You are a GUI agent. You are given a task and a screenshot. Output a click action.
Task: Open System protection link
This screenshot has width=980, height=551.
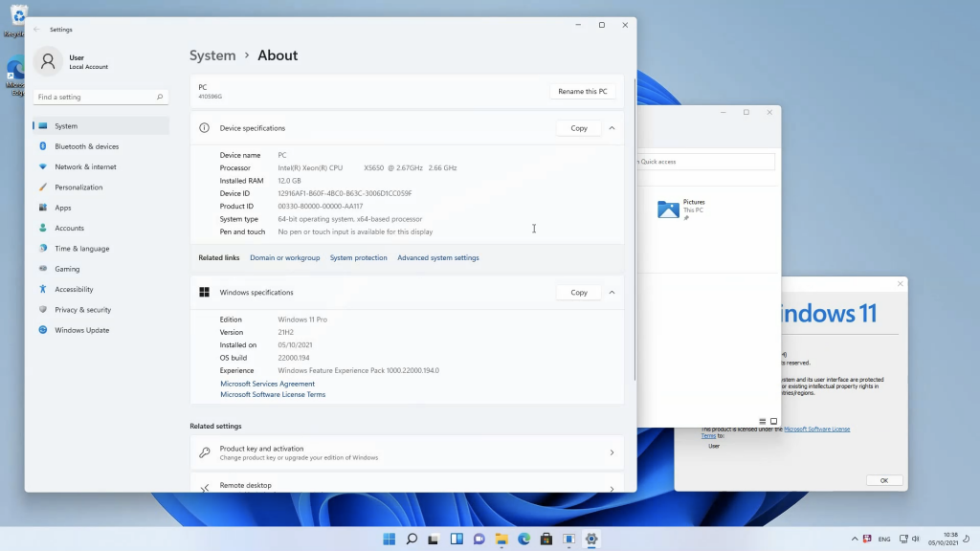pos(358,257)
